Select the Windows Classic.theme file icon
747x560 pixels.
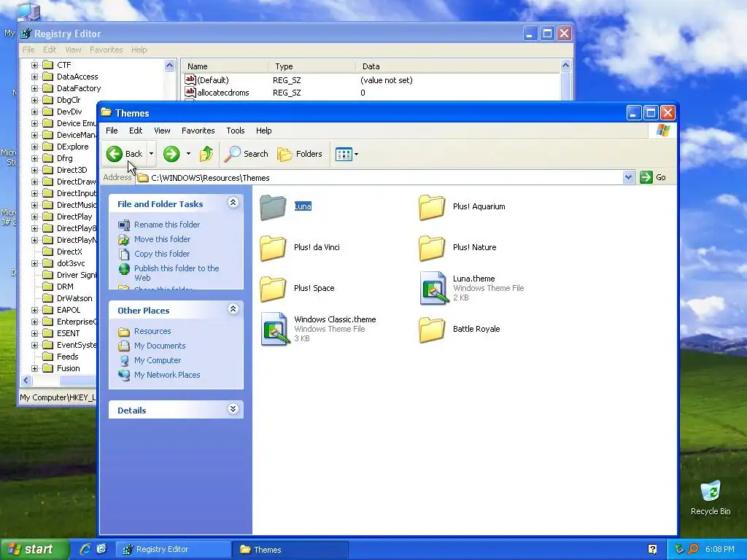click(x=275, y=329)
